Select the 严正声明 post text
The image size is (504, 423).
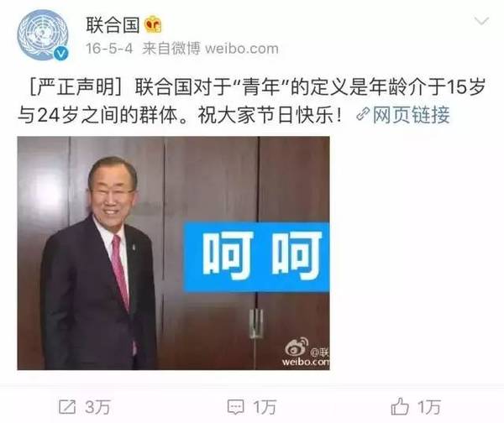point(76,86)
